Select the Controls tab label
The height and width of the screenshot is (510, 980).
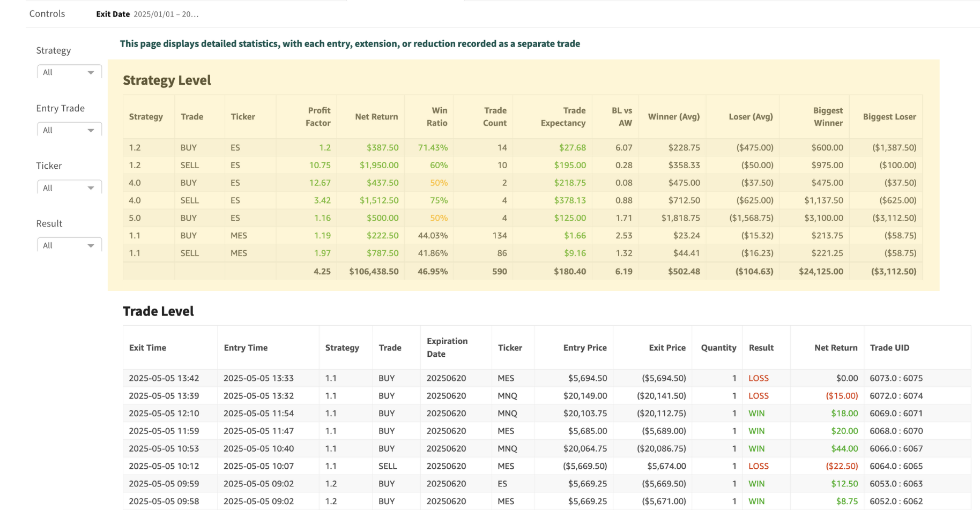coord(47,14)
